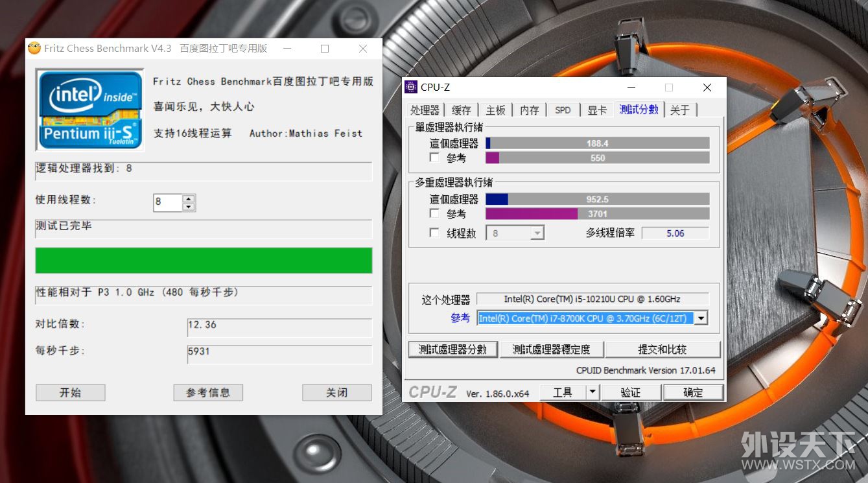The width and height of the screenshot is (868, 483).
Task: Click the multi-thread reference bar showing 3701
Action: click(598, 213)
